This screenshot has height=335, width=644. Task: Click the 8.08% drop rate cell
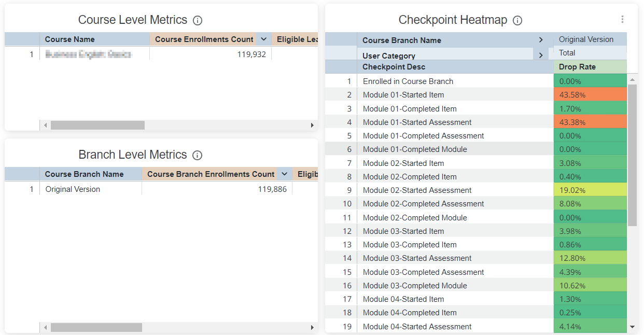(x=590, y=203)
